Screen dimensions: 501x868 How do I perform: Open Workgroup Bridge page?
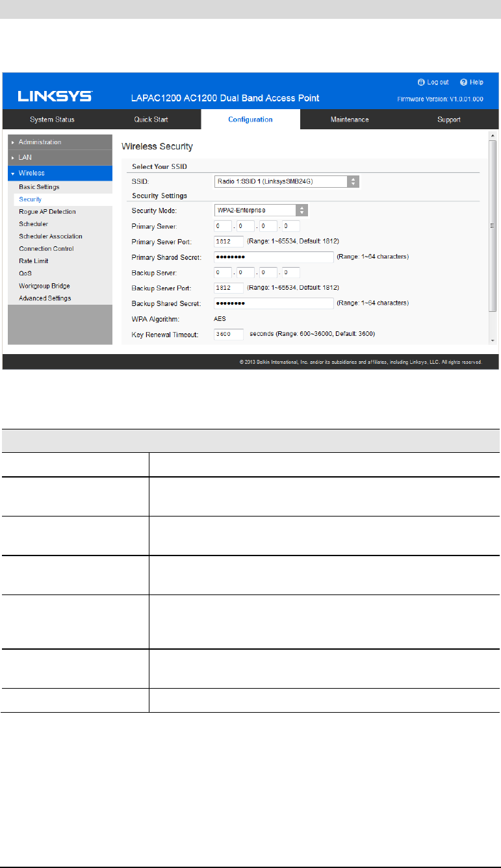click(44, 286)
